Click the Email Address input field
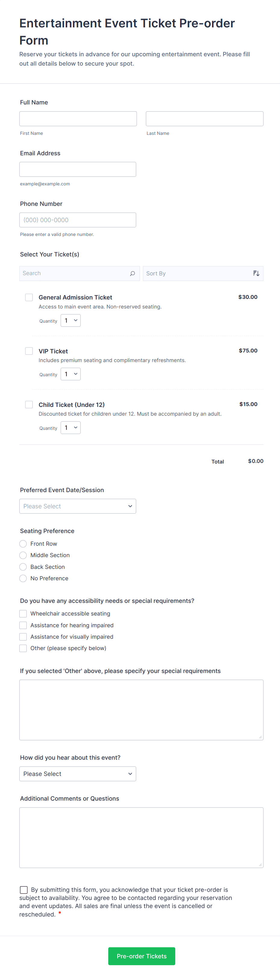 [78, 169]
